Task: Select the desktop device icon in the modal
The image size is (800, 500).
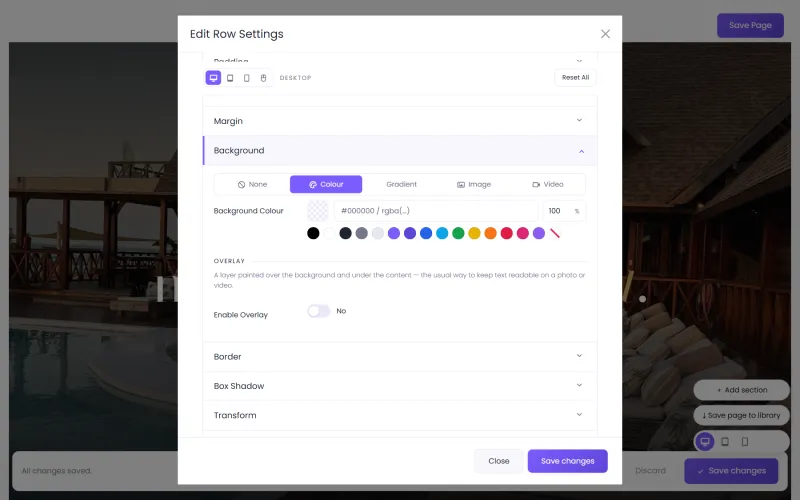Action: [213, 78]
